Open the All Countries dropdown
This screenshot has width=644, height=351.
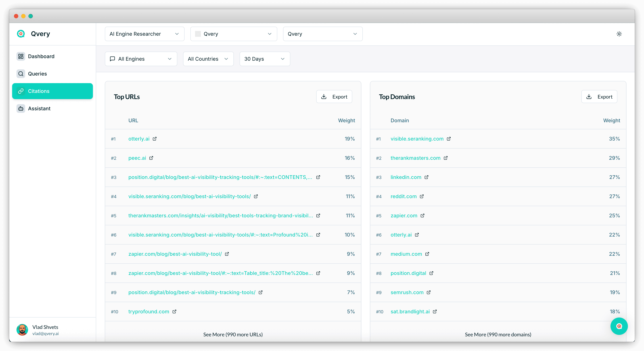(x=208, y=59)
